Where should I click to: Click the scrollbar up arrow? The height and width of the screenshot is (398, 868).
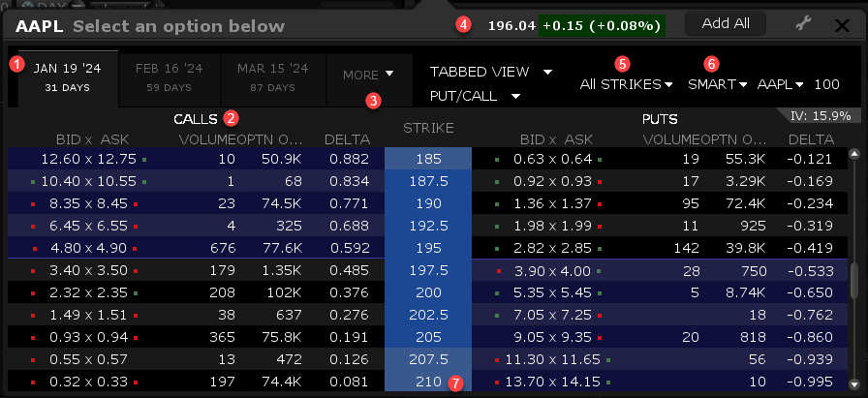pos(854,154)
